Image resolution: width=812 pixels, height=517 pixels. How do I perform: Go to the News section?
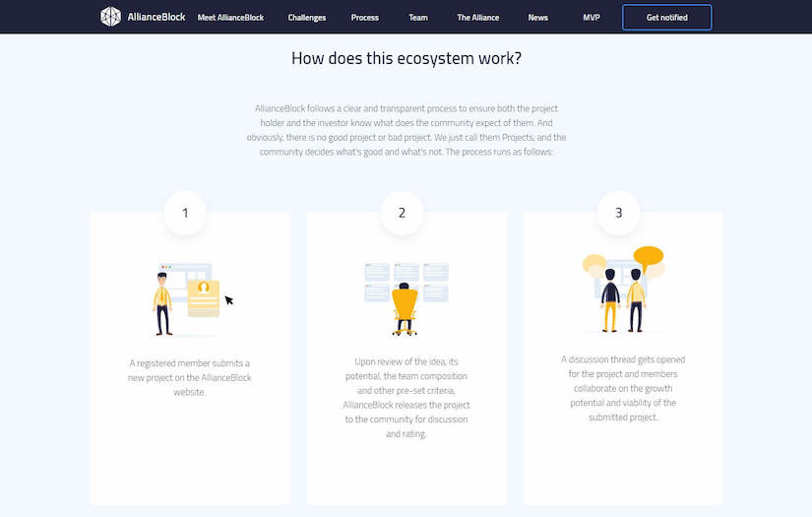(537, 18)
